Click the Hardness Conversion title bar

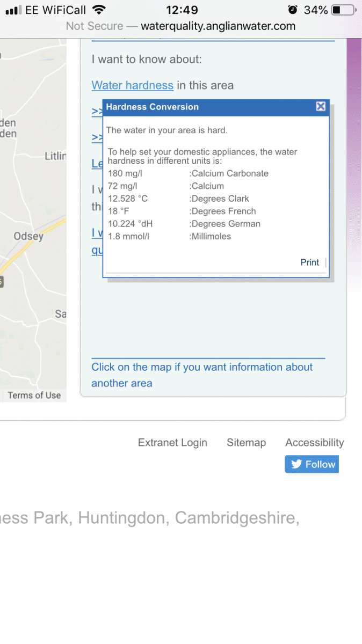(x=216, y=107)
